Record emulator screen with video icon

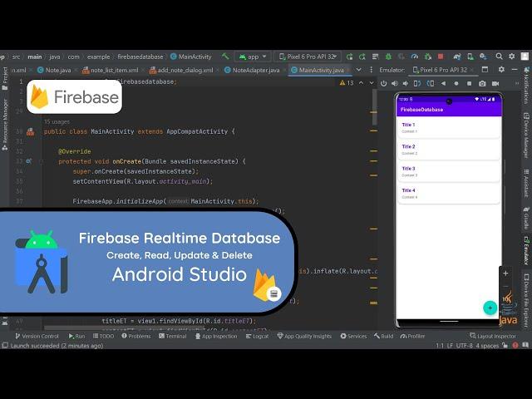(x=495, y=83)
